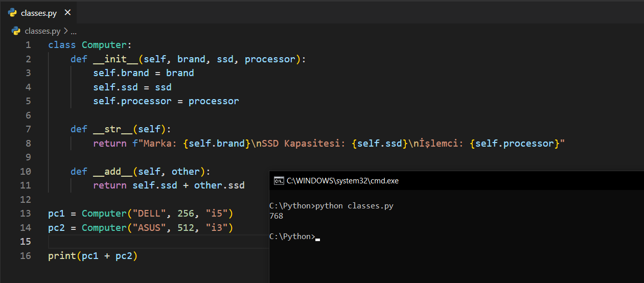644x283 pixels.
Task: Close the classes.py editor tab
Action: click(67, 13)
